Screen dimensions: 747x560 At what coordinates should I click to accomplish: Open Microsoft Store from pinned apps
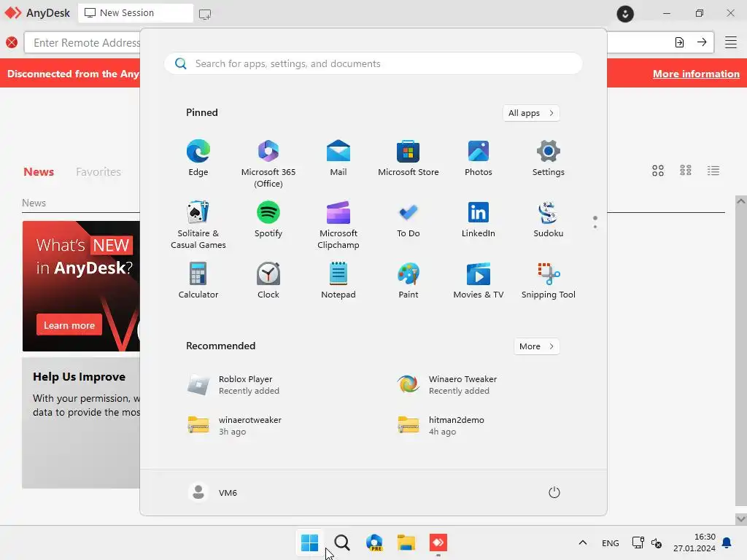point(409,158)
